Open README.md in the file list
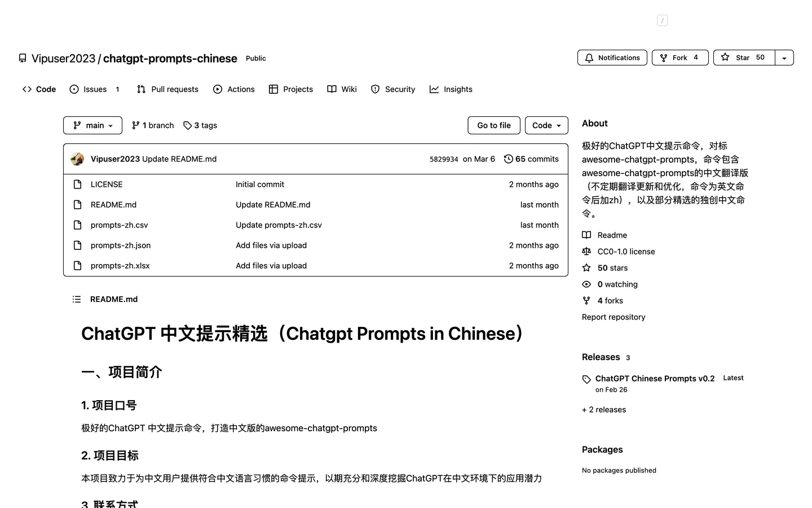 [x=113, y=205]
